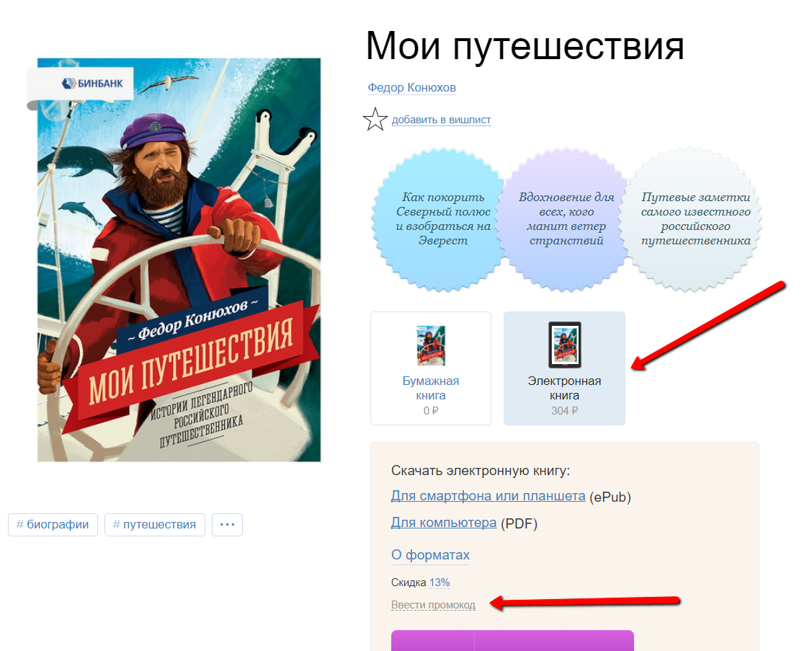Click the '# биографии' tag
The image size is (812, 651).
(x=53, y=525)
